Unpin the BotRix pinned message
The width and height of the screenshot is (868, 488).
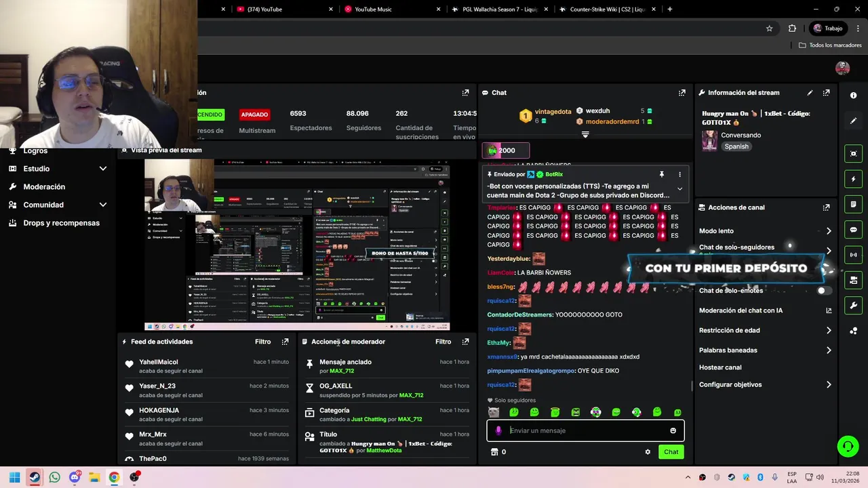click(661, 174)
